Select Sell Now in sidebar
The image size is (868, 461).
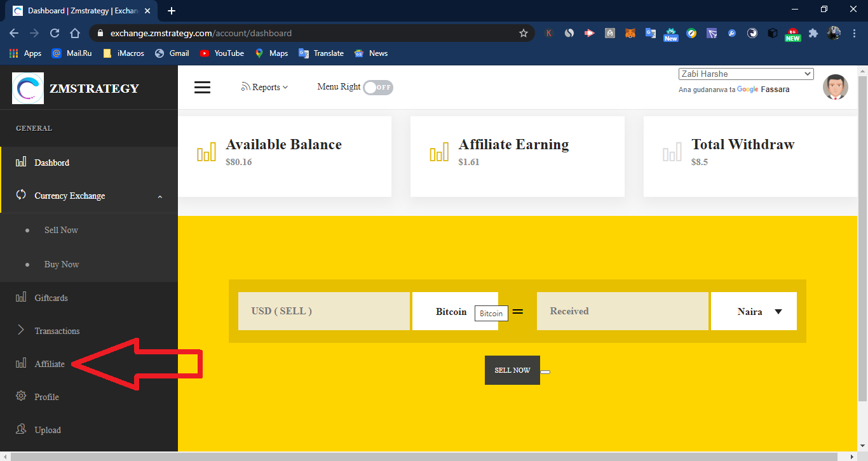61,230
